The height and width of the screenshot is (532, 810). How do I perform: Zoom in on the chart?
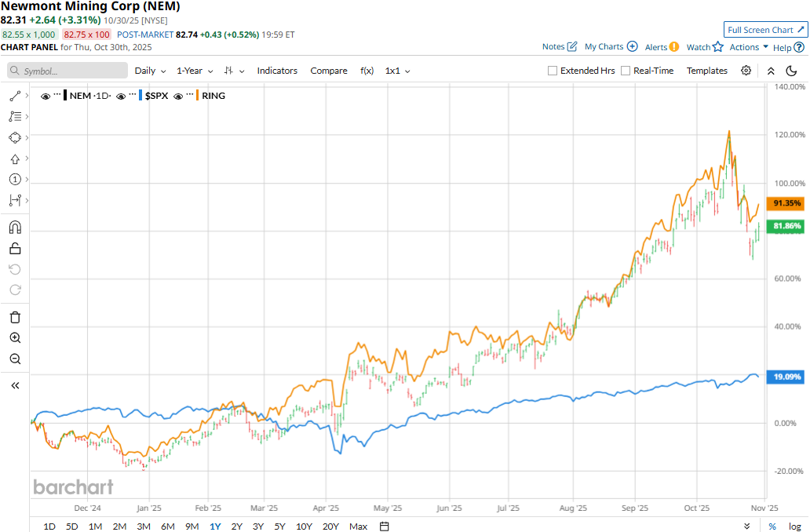pyautogui.click(x=15, y=337)
